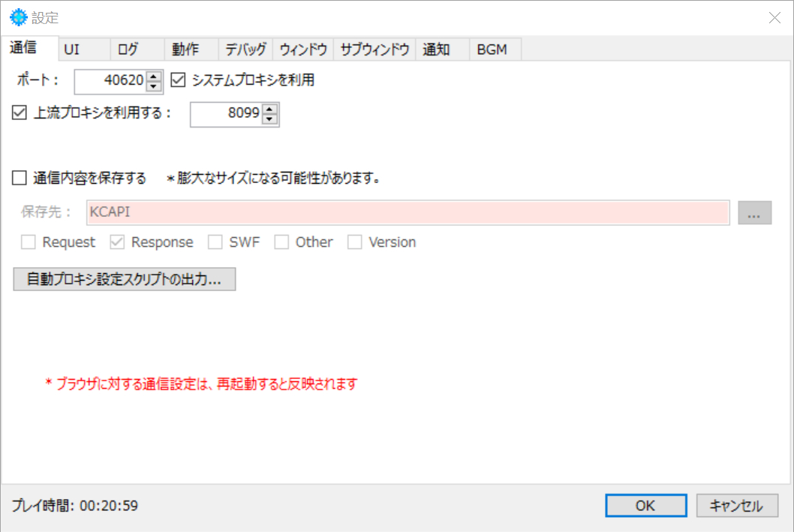Go to the サブウィンドウ tab
Image resolution: width=794 pixels, height=532 pixels.
[374, 49]
